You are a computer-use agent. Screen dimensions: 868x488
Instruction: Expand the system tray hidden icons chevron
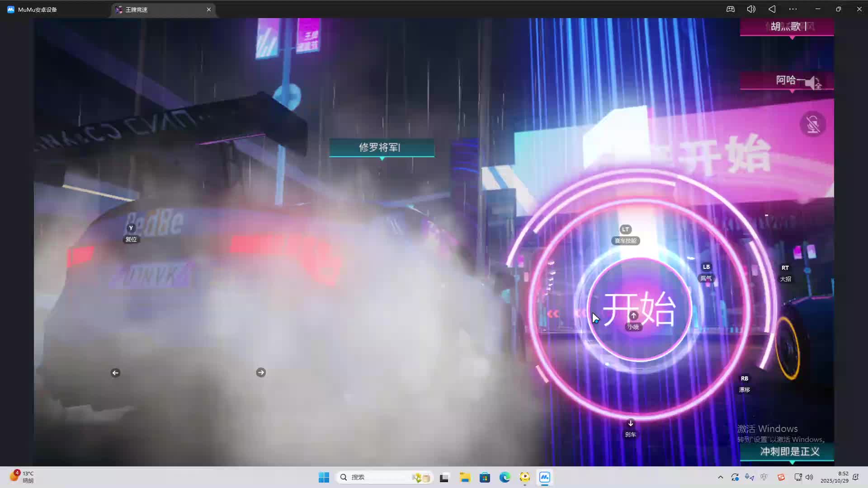tap(720, 477)
